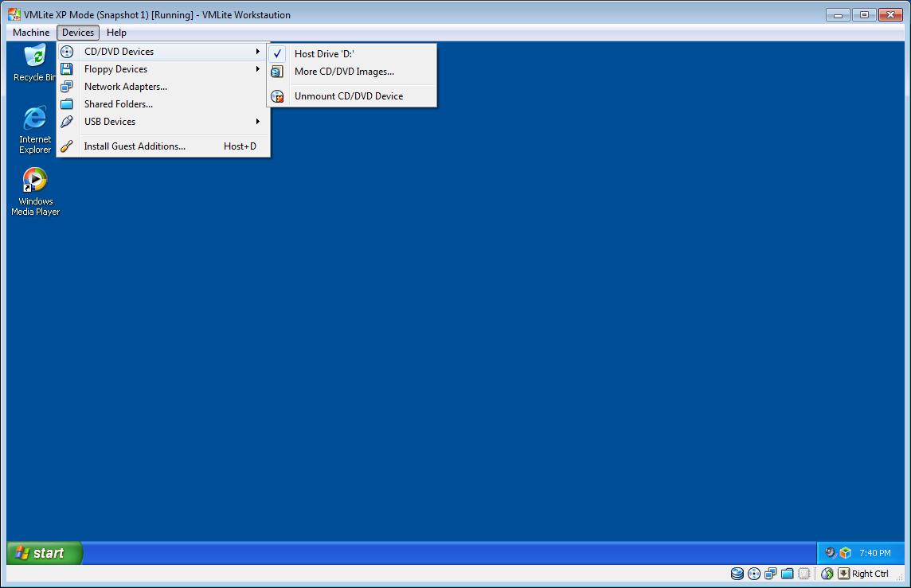Click the disc icon beside CD/DVD Devices
Image resolution: width=911 pixels, height=588 pixels.
(68, 52)
